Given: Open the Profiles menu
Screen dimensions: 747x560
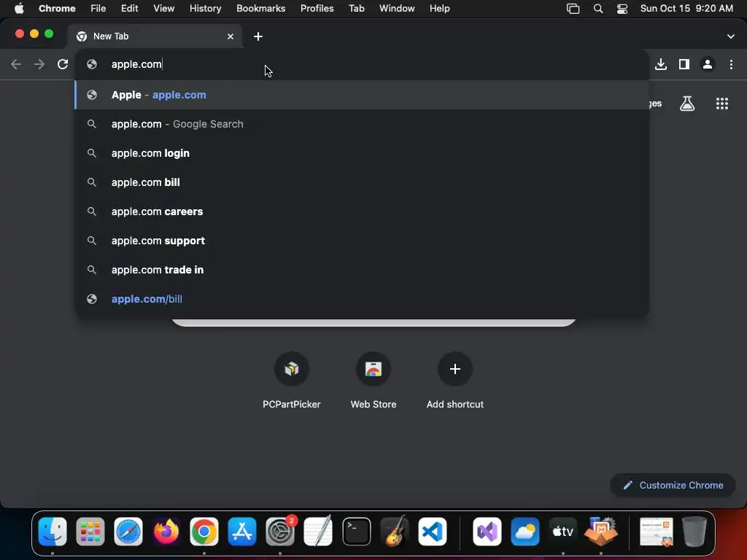Looking at the screenshot, I should click(x=317, y=8).
